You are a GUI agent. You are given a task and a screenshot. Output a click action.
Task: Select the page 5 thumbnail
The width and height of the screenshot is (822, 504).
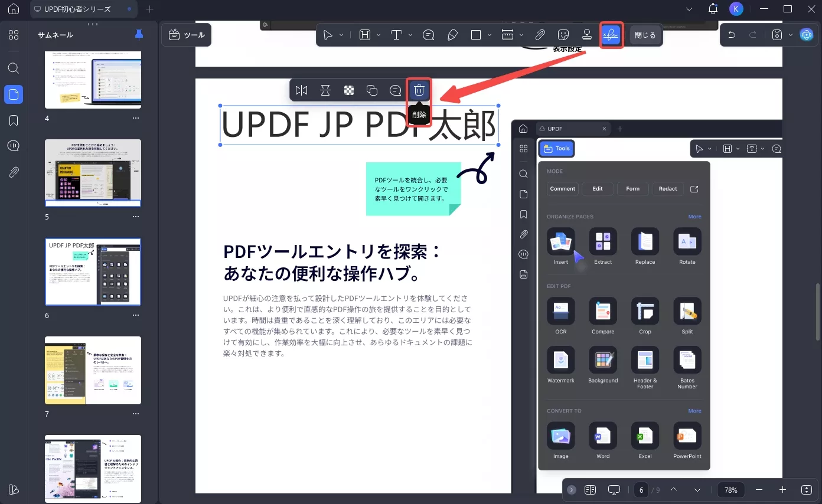[93, 173]
